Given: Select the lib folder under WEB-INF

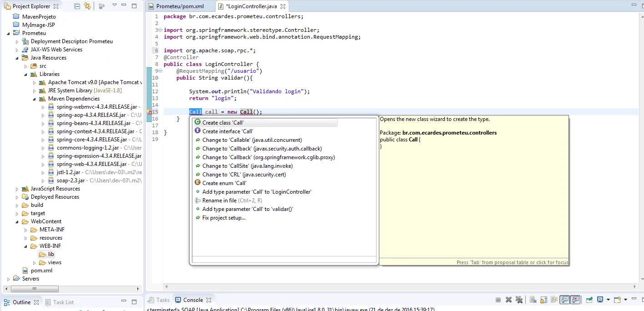Looking at the screenshot, I should [51, 254].
